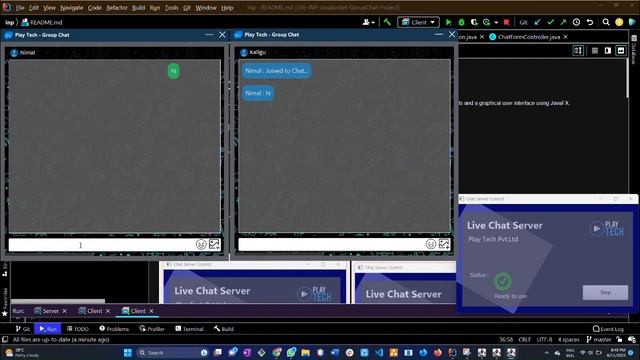Open the File menu
Image resolution: width=640 pixels, height=360 pixels.
20,8
